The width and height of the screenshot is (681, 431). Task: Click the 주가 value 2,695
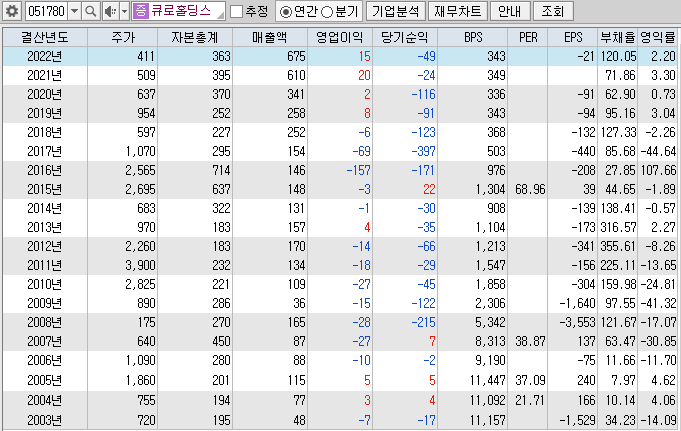[x=140, y=189]
